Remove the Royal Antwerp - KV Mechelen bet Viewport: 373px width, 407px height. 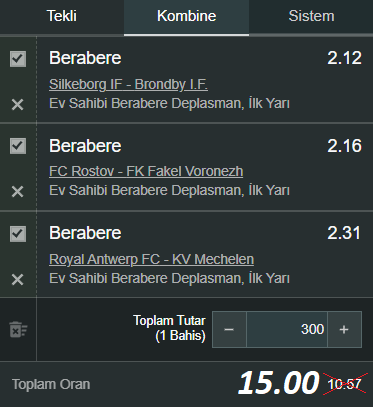[x=17, y=279]
